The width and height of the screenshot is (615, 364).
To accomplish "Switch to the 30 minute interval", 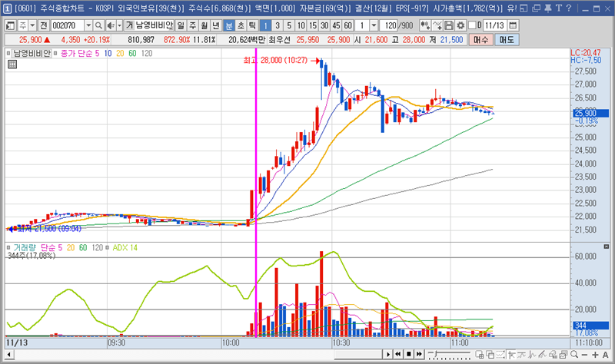I will pos(324,25).
